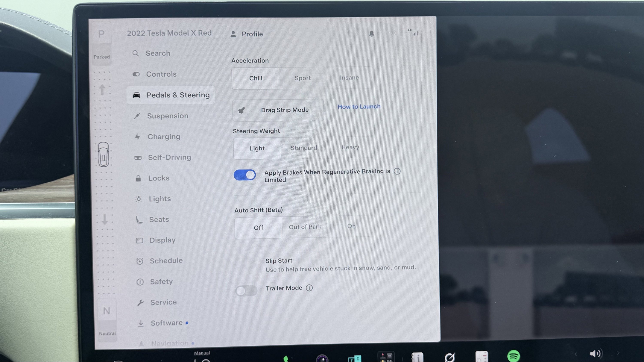Image resolution: width=644 pixels, height=362 pixels.
Task: Open the How to Launch link
Action: tap(359, 107)
